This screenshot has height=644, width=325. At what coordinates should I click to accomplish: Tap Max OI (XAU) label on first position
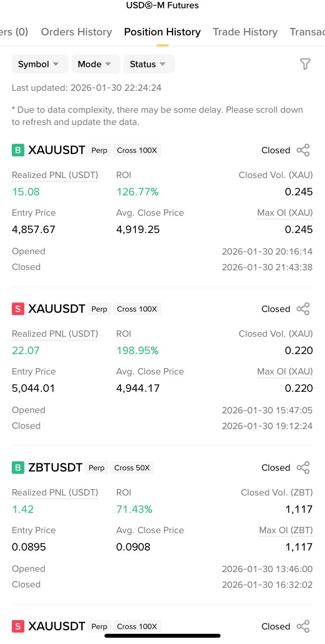click(285, 213)
